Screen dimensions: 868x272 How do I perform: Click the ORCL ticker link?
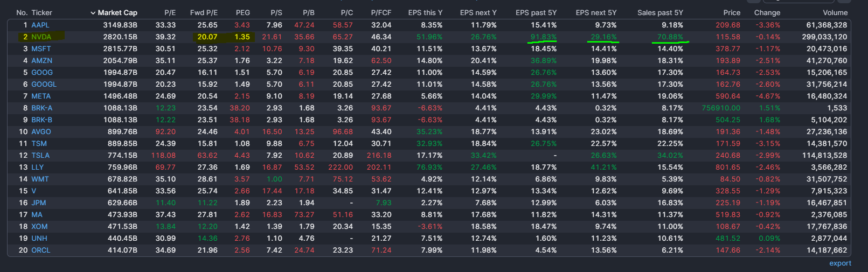tap(41, 250)
